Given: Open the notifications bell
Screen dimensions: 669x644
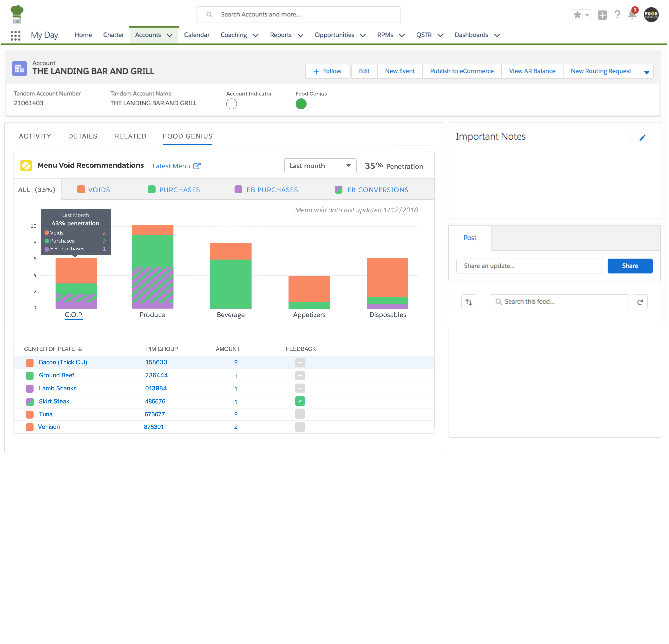Looking at the screenshot, I should click(x=632, y=14).
